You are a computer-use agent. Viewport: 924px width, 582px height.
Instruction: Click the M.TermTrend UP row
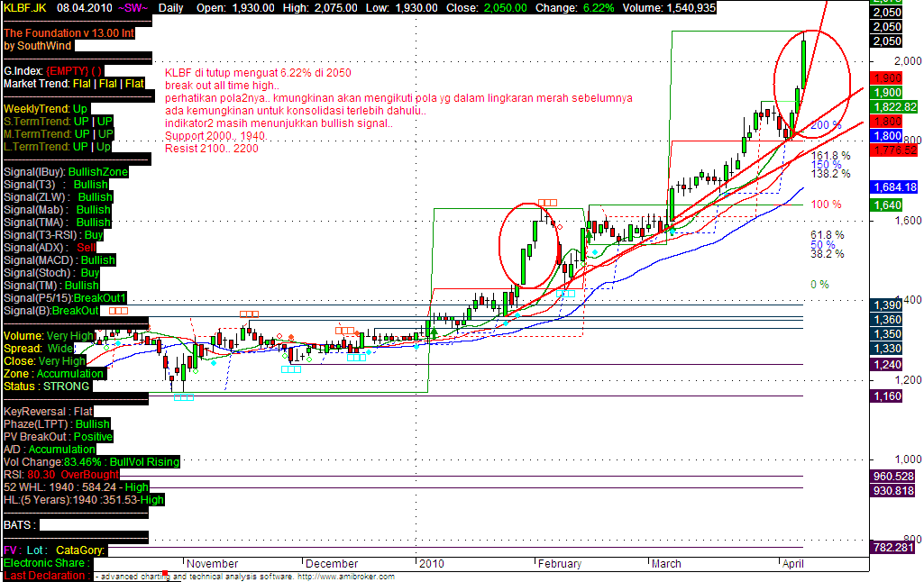[x=59, y=134]
